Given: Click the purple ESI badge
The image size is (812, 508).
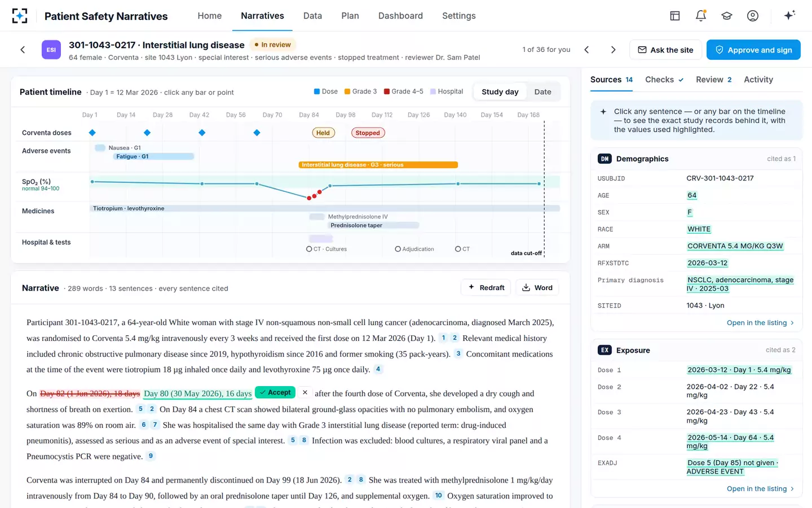Looking at the screenshot, I should (51, 50).
